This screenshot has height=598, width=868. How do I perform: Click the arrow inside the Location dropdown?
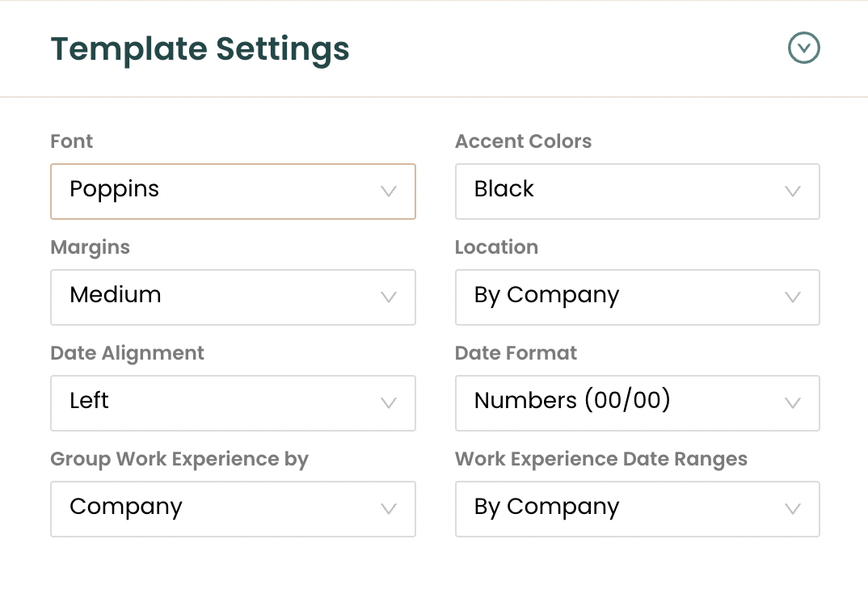pyautogui.click(x=793, y=297)
